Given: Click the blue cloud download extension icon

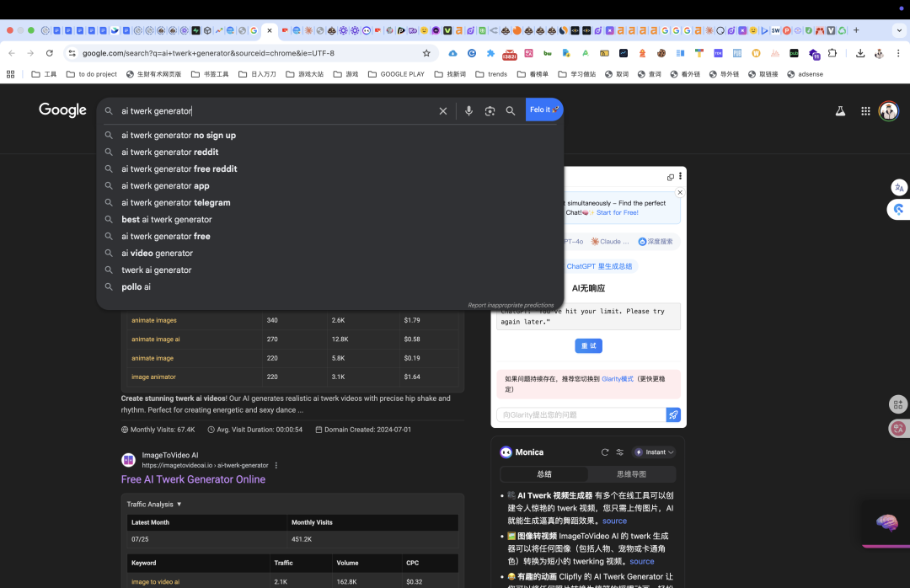Looking at the screenshot, I should click(x=452, y=53).
